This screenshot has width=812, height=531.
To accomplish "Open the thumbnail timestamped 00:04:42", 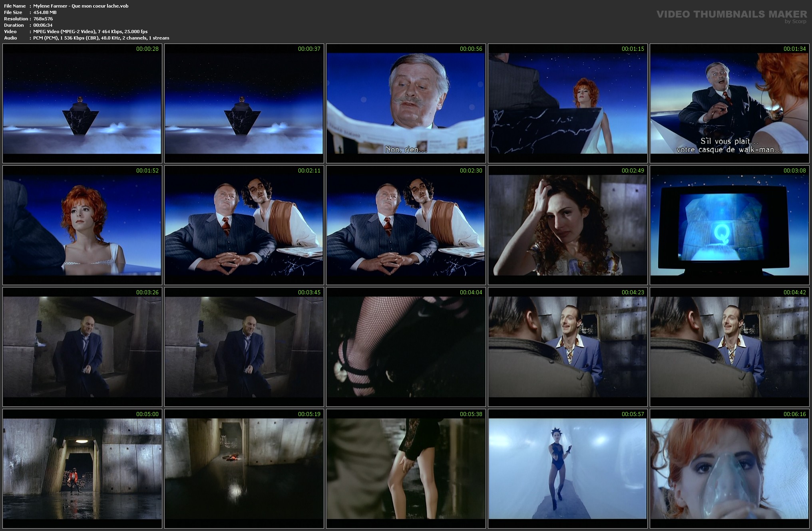I will (730, 347).
